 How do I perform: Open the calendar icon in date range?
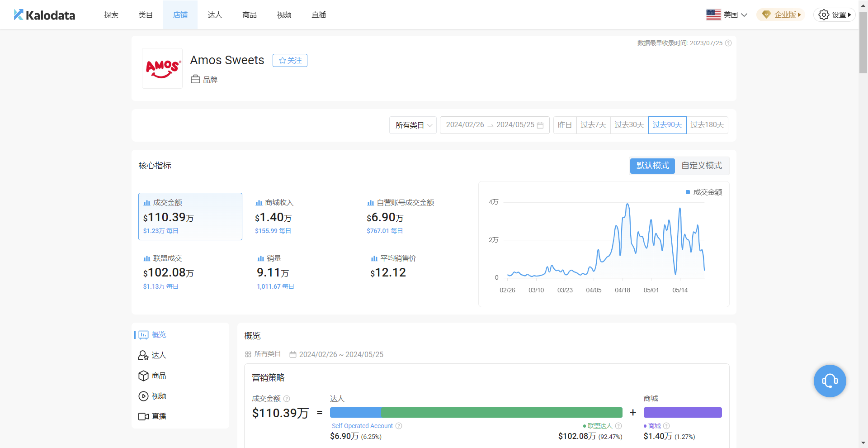[x=540, y=125]
